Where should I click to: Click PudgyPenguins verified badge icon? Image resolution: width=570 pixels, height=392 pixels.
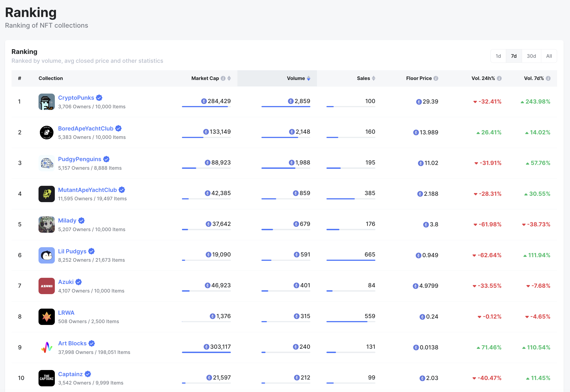click(106, 159)
